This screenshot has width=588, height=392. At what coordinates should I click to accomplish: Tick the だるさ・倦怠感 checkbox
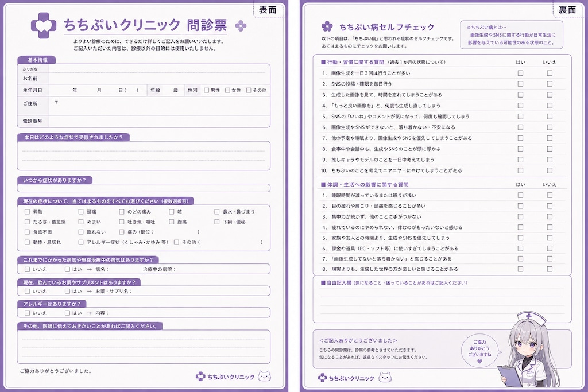27,222
